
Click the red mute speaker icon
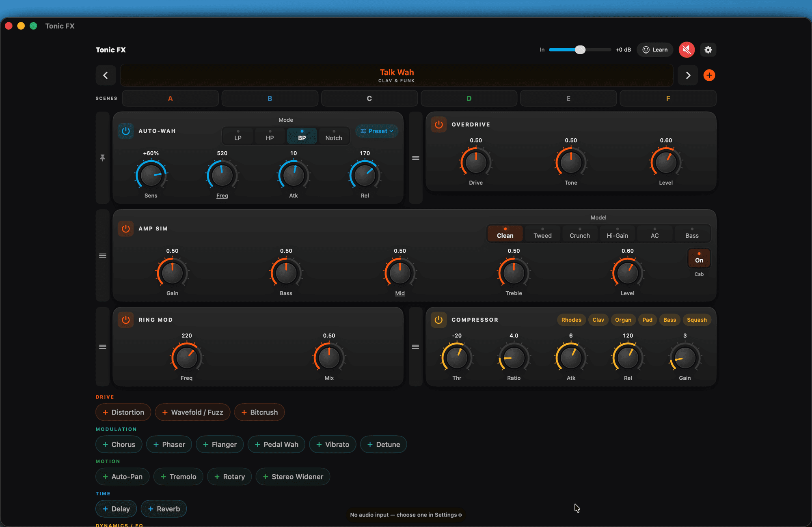click(687, 50)
